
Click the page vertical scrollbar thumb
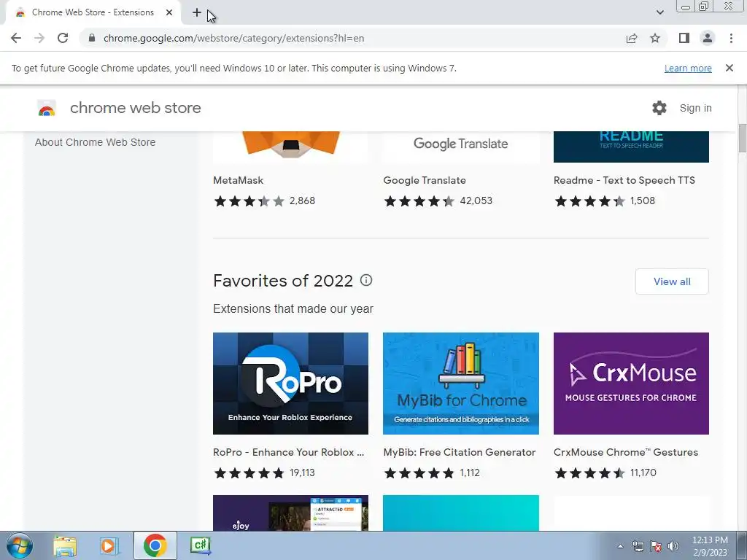pyautogui.click(x=742, y=138)
